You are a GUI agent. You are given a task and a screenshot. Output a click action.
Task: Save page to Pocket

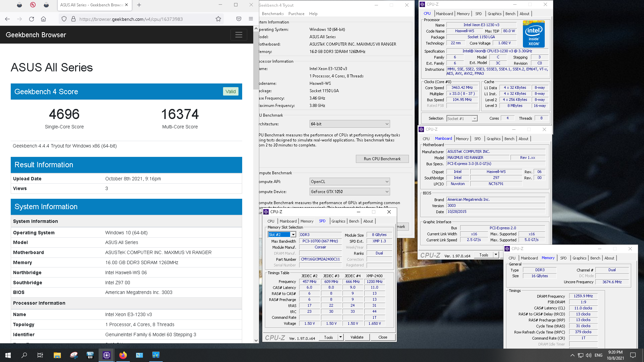pos(239,19)
